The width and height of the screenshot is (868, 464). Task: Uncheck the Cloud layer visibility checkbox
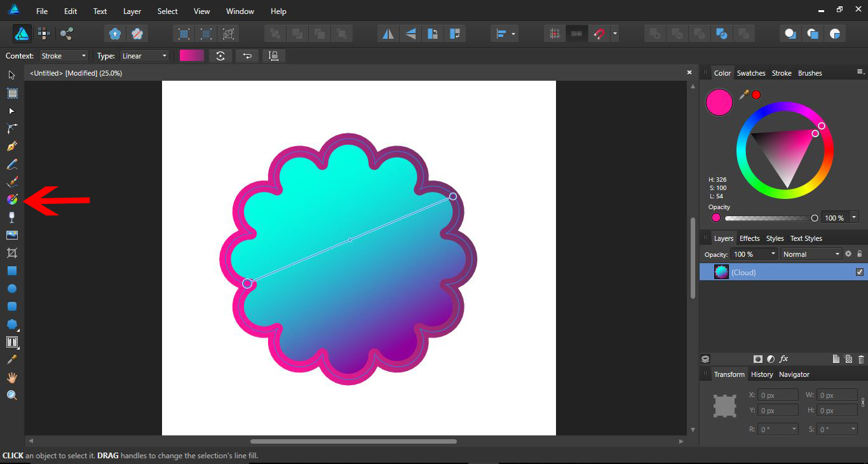tap(860, 272)
